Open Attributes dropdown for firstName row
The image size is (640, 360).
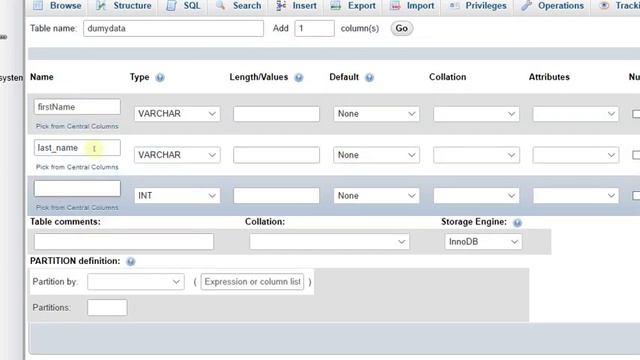pyautogui.click(x=576, y=114)
